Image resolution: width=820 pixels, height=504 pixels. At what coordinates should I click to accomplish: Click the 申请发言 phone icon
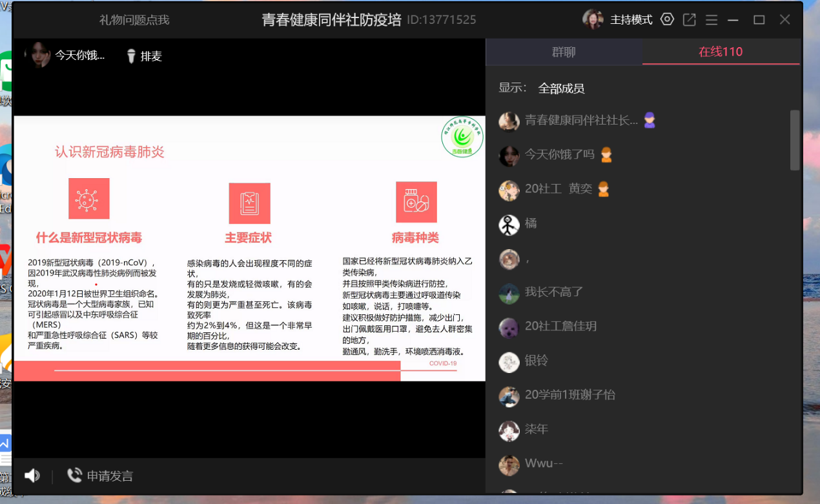[74, 476]
